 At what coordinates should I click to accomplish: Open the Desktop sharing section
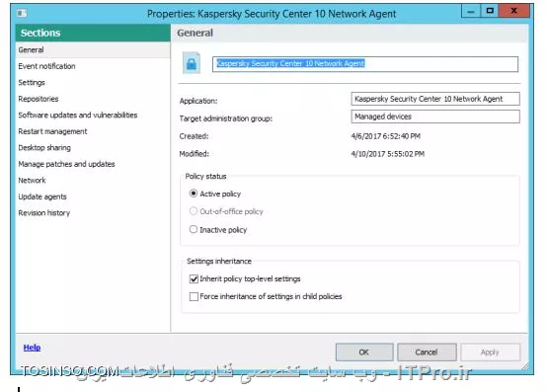(x=93, y=147)
